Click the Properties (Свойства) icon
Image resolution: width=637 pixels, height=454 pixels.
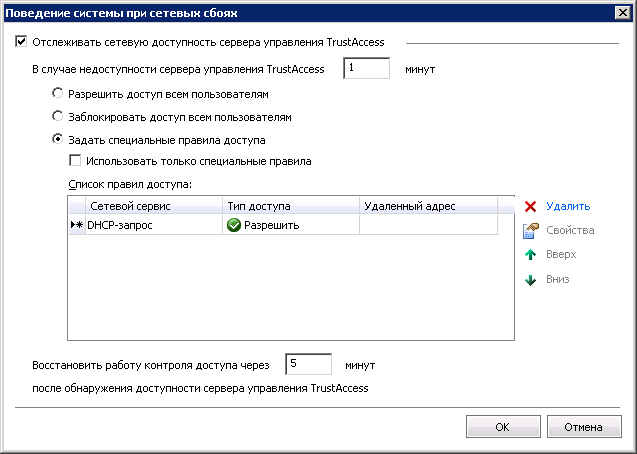(531, 231)
